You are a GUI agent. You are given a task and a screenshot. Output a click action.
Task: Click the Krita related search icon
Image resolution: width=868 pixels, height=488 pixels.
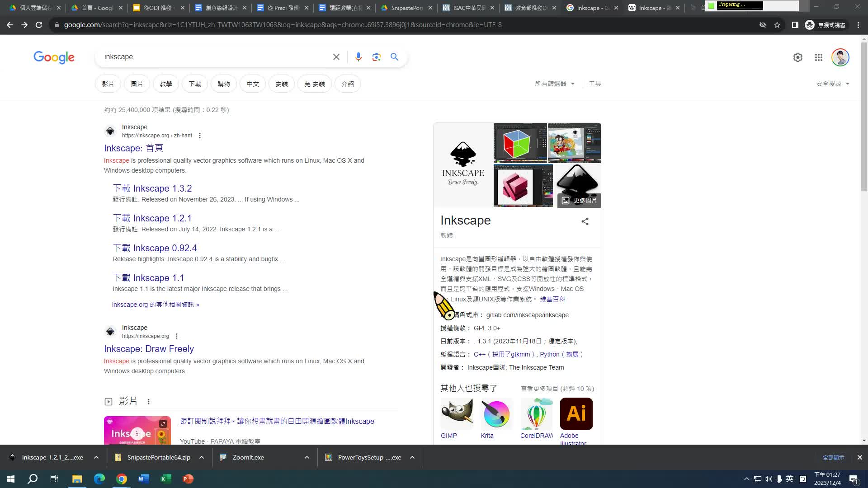tap(496, 414)
